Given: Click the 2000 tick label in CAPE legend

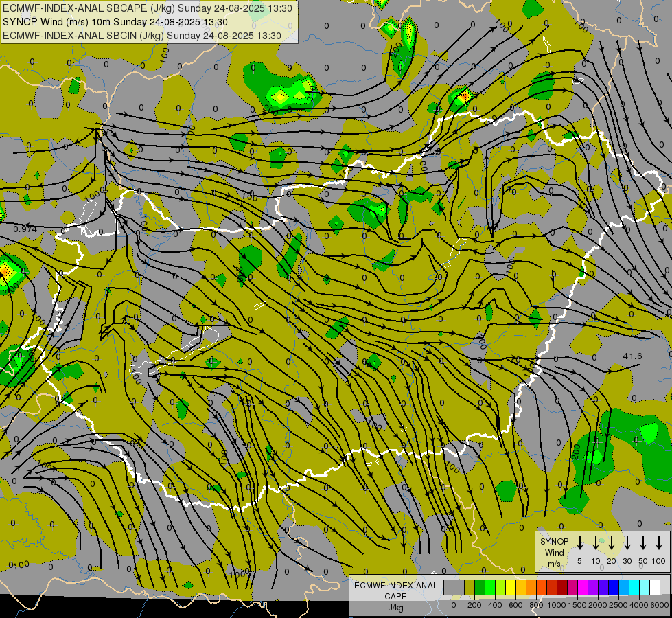Looking at the screenshot, I should [598, 605].
